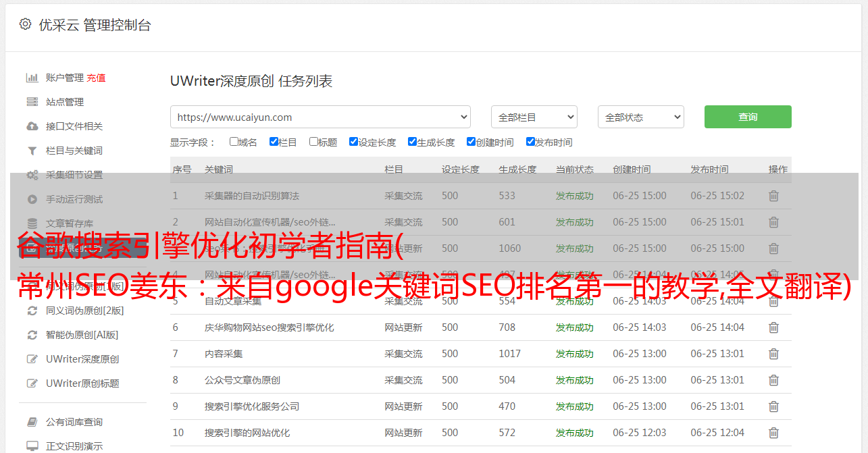Delete the task 公众号文章伪原创
This screenshot has width=868, height=453.
coord(774,380)
